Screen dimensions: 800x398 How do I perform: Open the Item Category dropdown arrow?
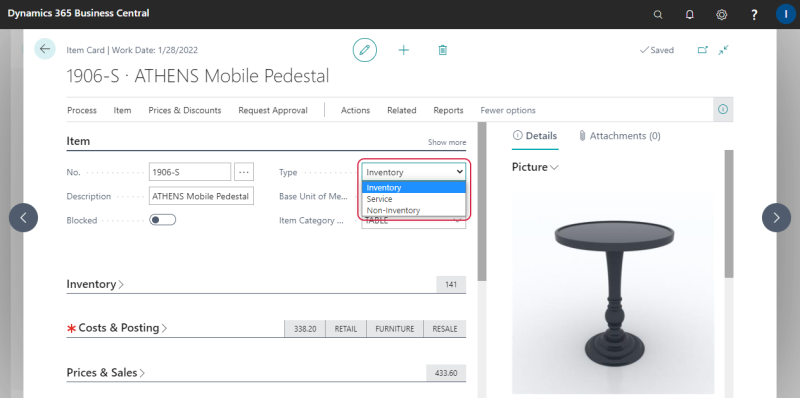(457, 221)
